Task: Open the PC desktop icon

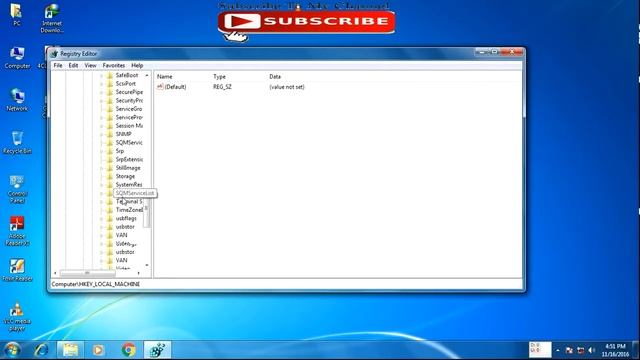Action: coord(16,14)
